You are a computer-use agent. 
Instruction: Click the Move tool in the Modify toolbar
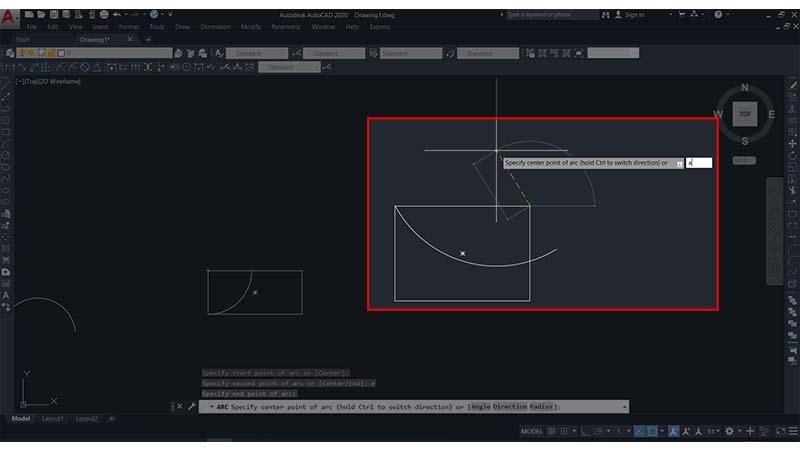point(792,144)
